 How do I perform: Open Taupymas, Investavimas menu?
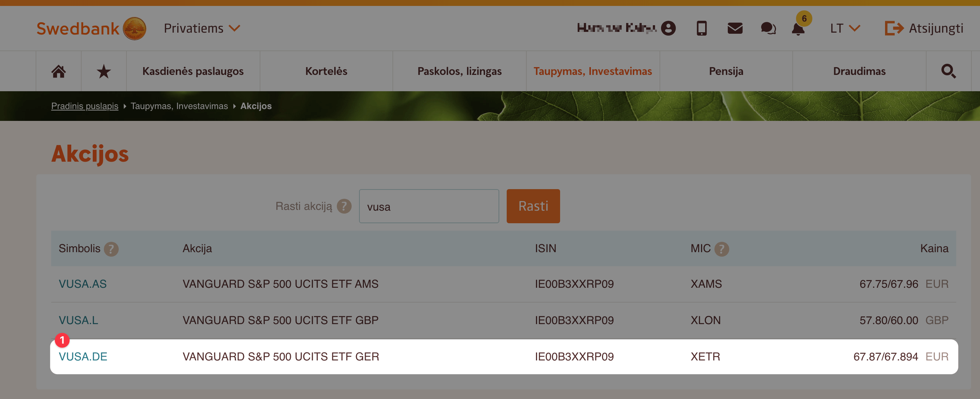click(x=593, y=71)
